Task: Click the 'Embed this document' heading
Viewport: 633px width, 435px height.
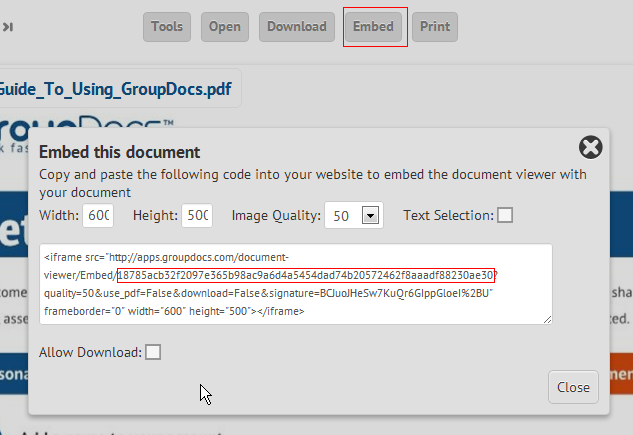Action: coord(119,152)
